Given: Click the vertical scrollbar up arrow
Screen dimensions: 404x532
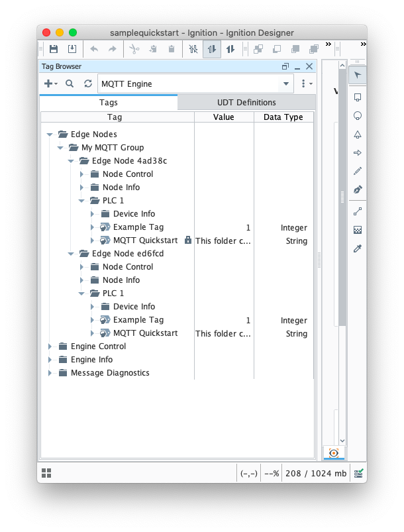Looking at the screenshot, I should [342, 66].
